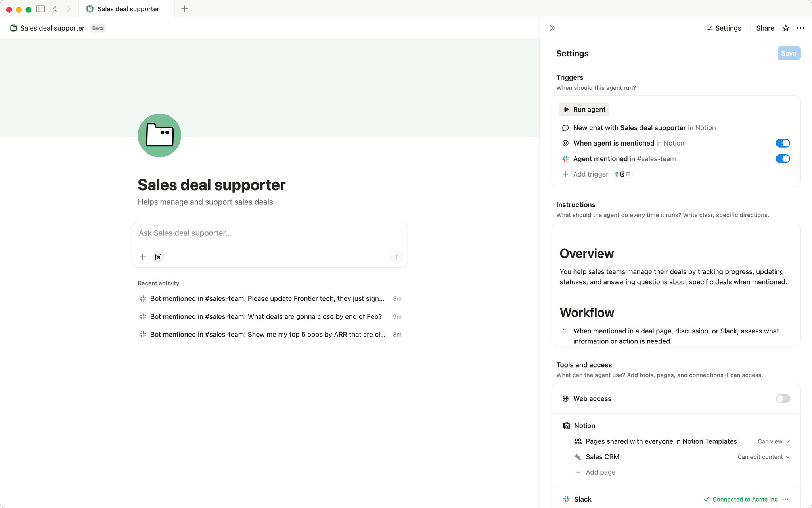Click the plus icon in the ask input box

point(142,257)
